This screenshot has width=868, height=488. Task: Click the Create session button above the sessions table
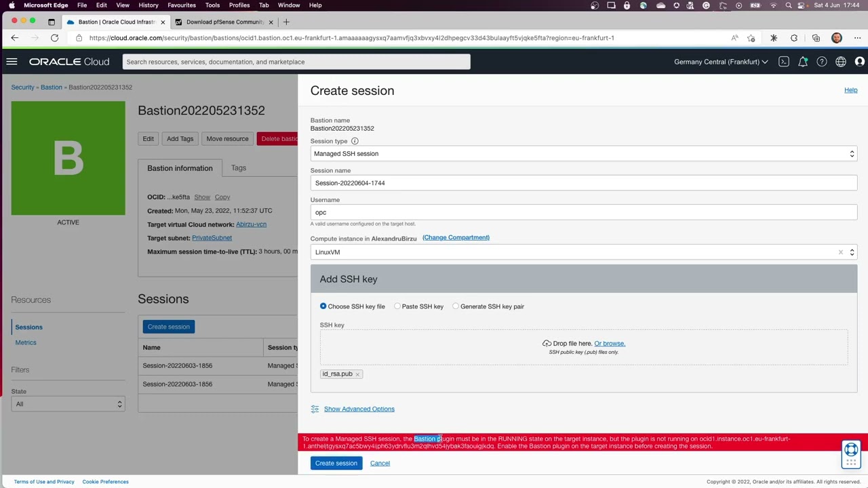tap(169, 327)
